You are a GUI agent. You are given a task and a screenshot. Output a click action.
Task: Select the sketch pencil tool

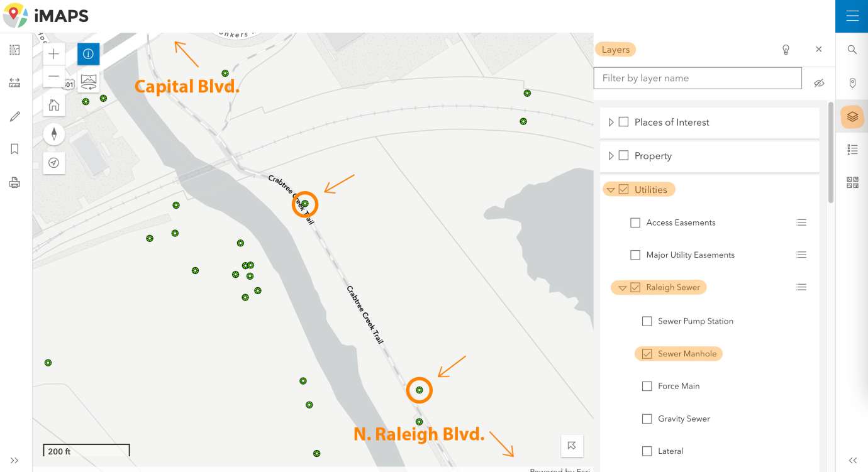coord(15,116)
